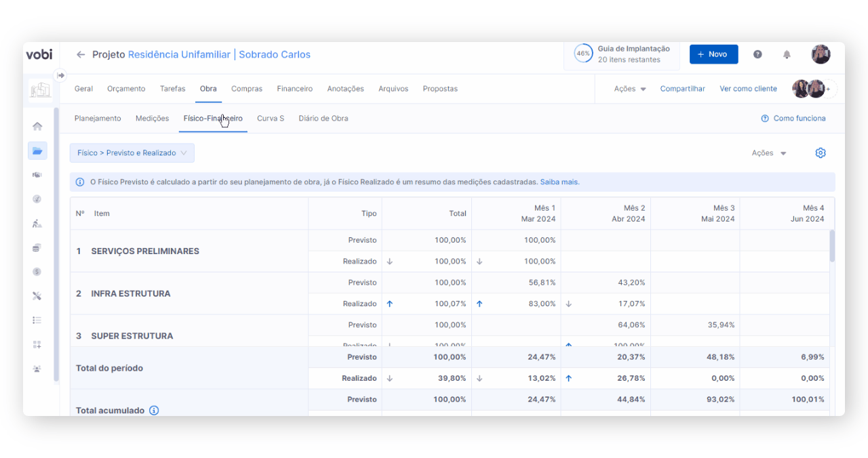Switch to the Curva S tab
The height and width of the screenshot is (458, 868).
click(270, 119)
